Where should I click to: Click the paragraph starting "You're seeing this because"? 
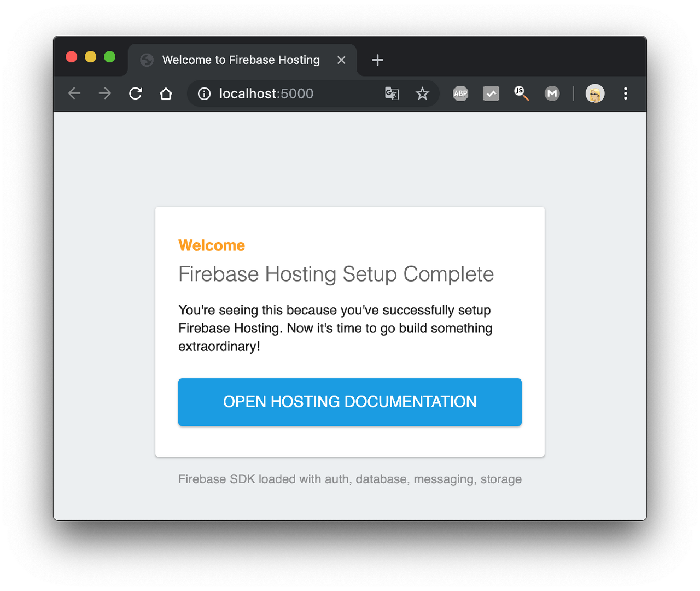335,328
